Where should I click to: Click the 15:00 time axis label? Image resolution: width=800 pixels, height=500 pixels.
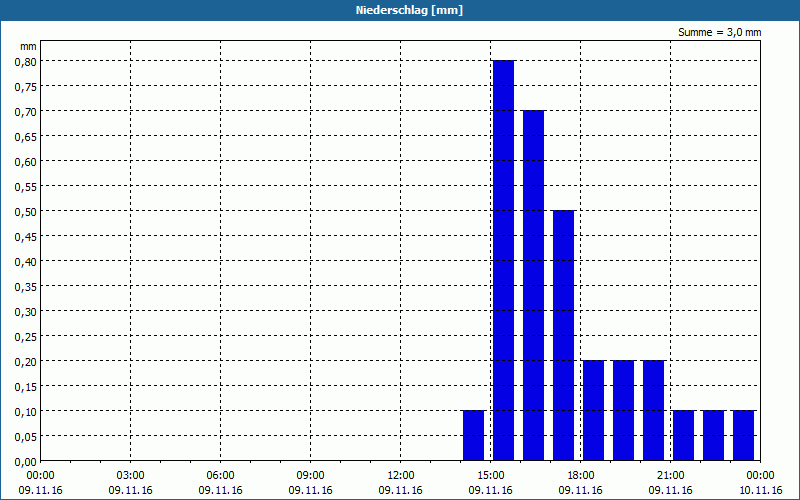491,476
